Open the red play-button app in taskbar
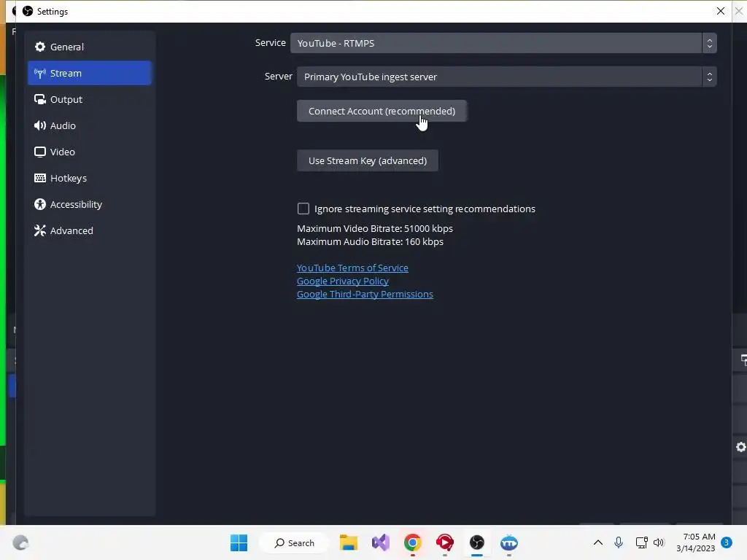The height and width of the screenshot is (560, 747). tap(444, 542)
